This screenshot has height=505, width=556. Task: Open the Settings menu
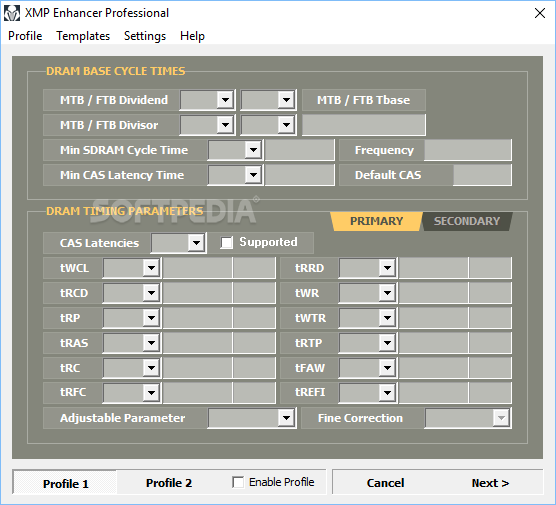point(145,36)
